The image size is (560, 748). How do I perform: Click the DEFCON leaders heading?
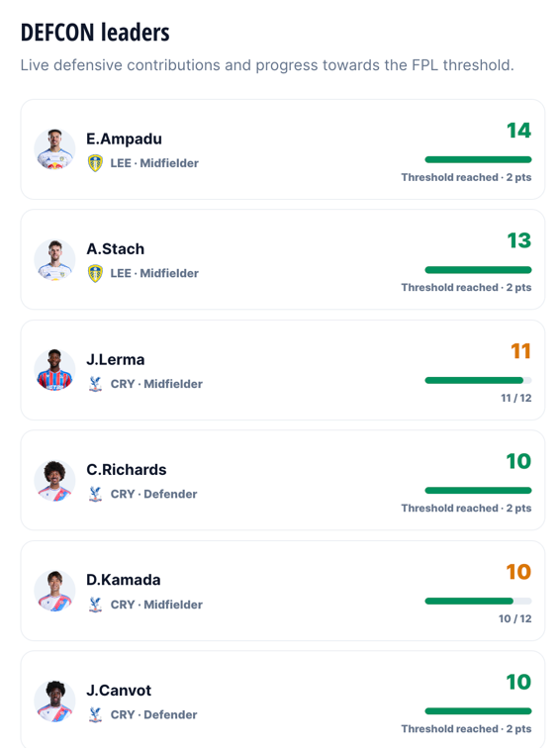pos(95,33)
